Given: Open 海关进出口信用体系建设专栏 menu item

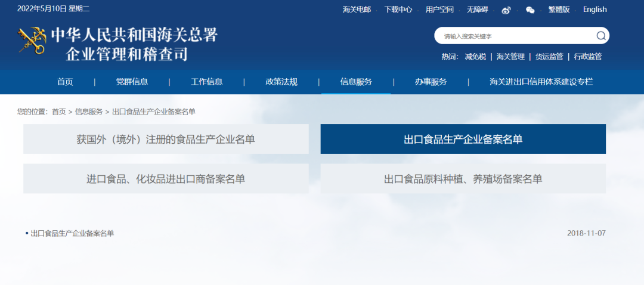Looking at the screenshot, I should pyautogui.click(x=541, y=82).
